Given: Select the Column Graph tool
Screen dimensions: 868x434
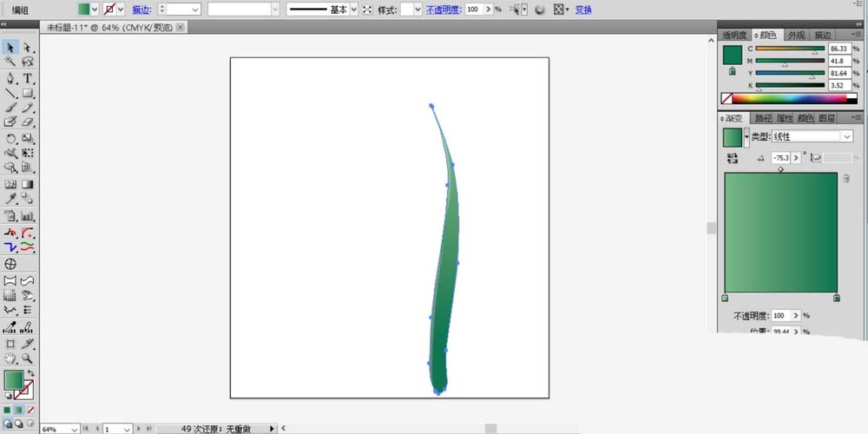Looking at the screenshot, I should pyautogui.click(x=28, y=216).
